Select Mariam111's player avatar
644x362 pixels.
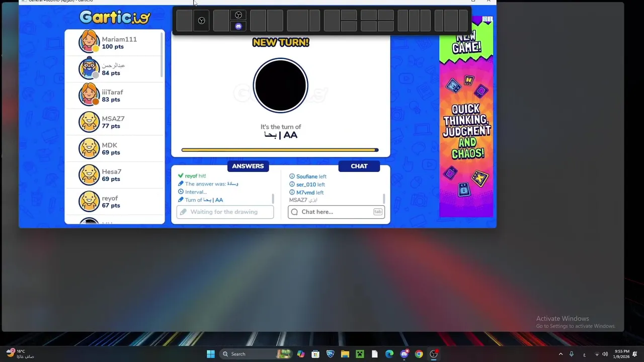coord(89,42)
